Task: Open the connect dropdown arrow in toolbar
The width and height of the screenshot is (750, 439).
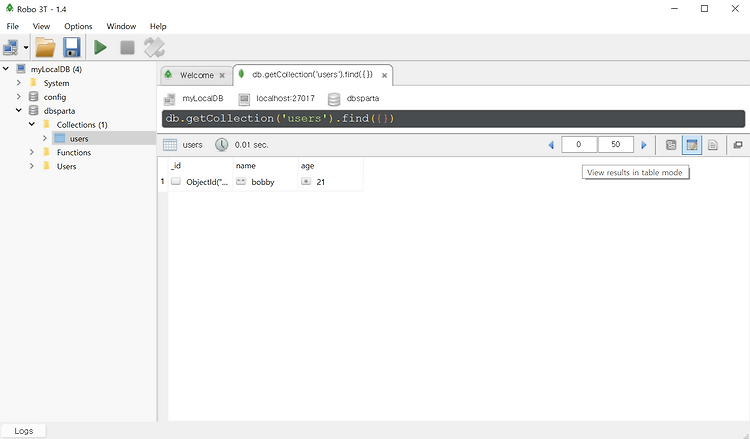Action: tap(26, 47)
